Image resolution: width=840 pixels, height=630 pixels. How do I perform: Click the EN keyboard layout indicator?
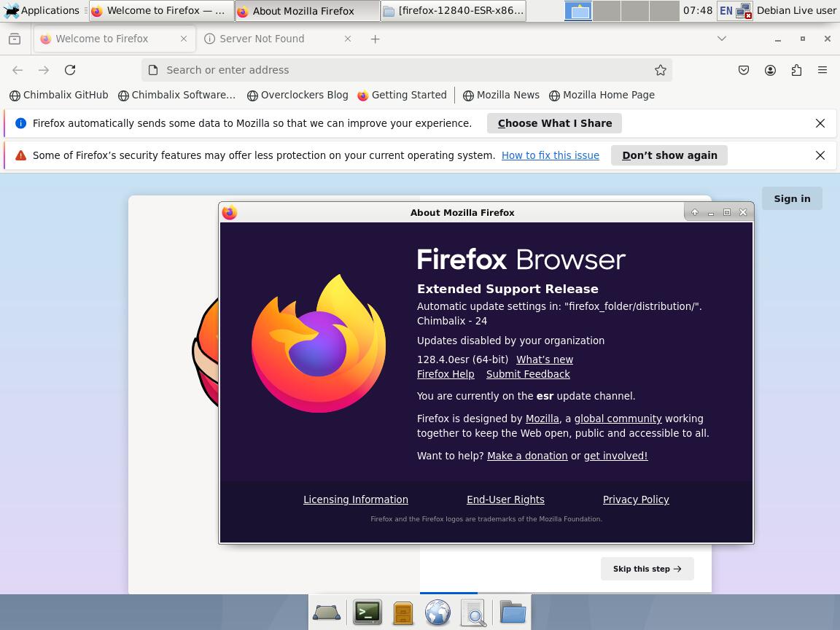click(x=726, y=11)
